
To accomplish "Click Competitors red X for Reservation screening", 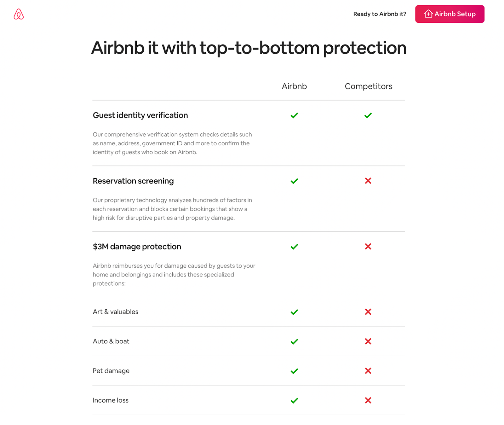I will [368, 181].
